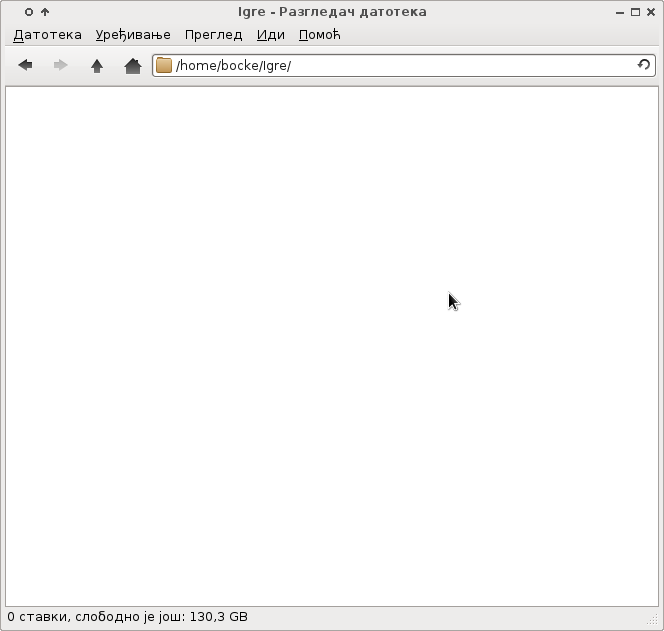Click the title bar up-arrow shade icon
This screenshot has height=631, width=664.
tap(45, 12)
